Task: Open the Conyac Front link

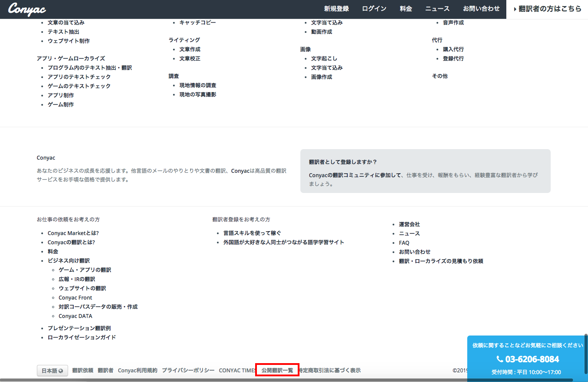Action: point(76,298)
